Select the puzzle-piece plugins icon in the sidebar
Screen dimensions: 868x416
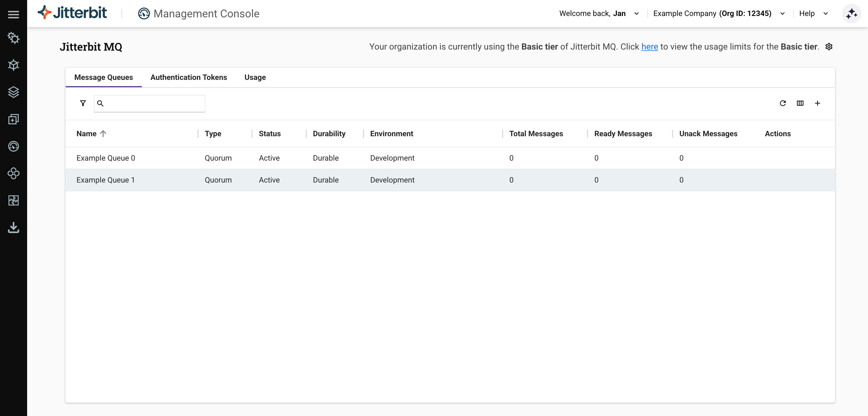14,201
